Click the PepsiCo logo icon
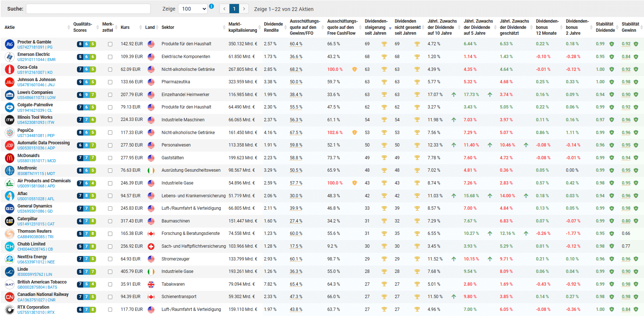Screen dimensions: 644x316 (9, 133)
